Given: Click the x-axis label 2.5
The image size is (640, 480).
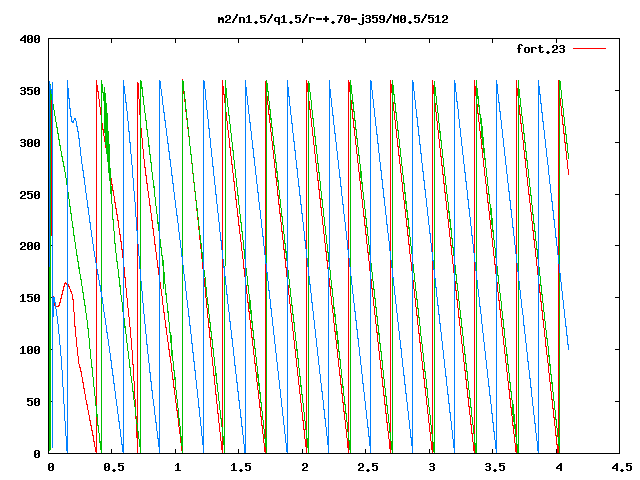Looking at the screenshot, I should tap(367, 467).
